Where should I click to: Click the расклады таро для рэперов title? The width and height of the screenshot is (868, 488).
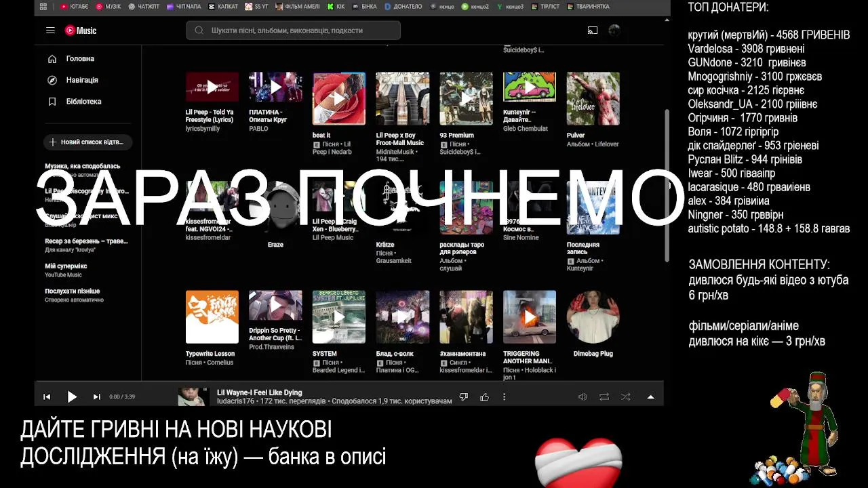click(x=462, y=248)
